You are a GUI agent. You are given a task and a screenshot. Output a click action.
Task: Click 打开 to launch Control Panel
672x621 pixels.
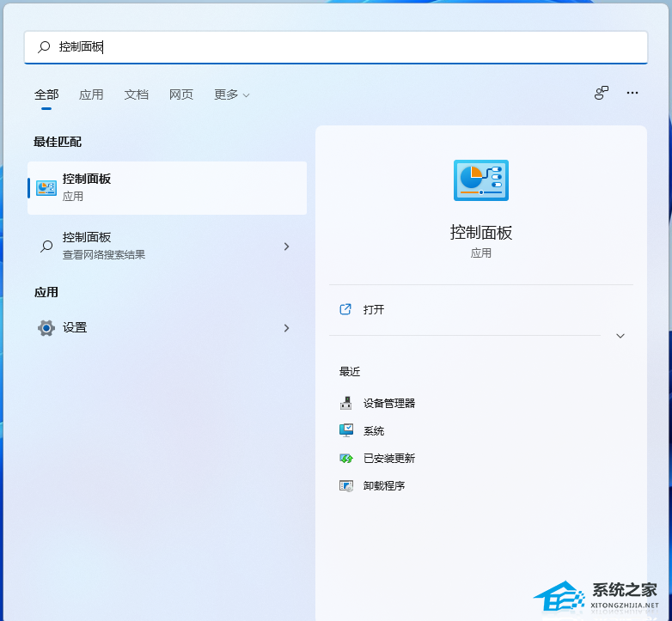374,309
